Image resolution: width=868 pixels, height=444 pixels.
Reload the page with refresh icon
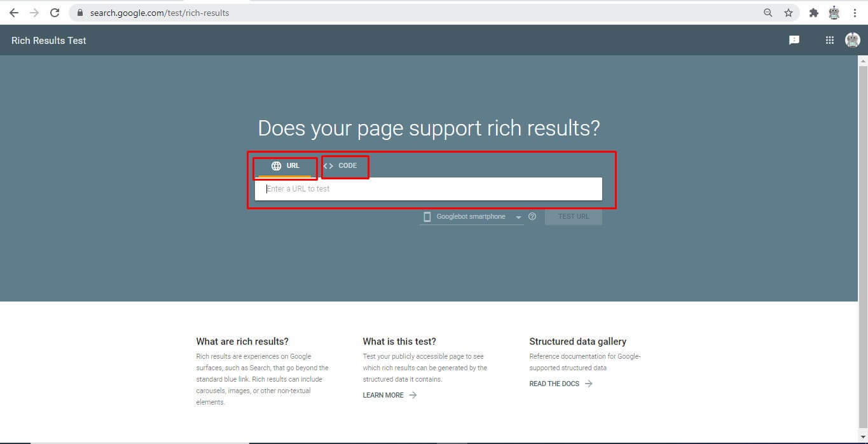(55, 13)
